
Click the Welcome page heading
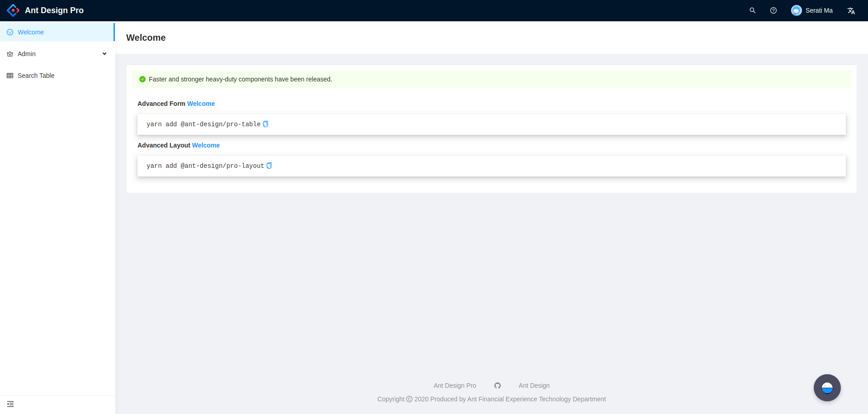[x=146, y=38]
